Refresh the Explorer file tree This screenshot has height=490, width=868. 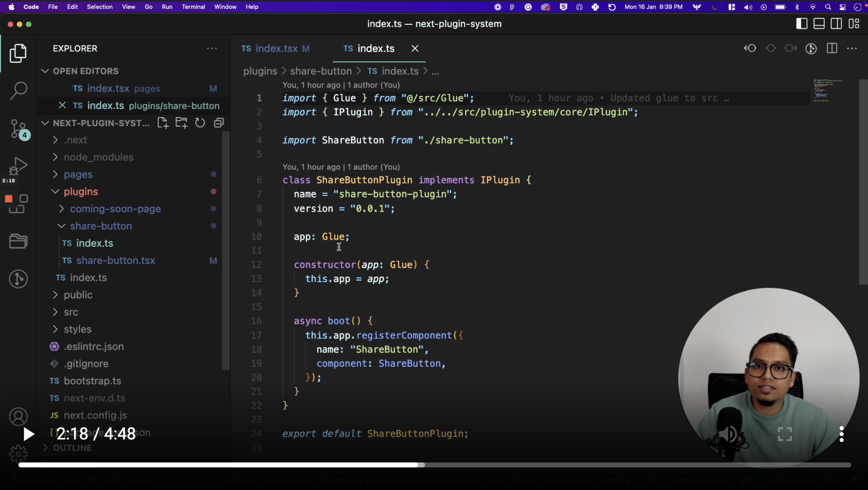(200, 123)
